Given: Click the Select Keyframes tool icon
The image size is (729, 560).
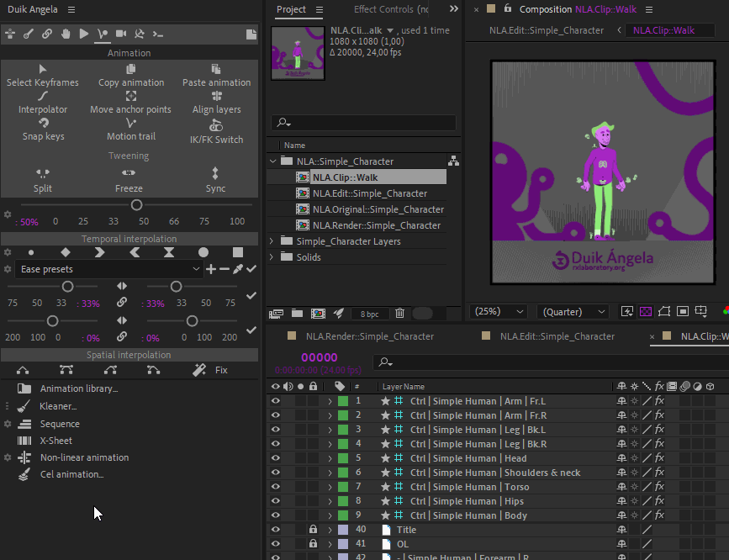Looking at the screenshot, I should pyautogui.click(x=43, y=69).
